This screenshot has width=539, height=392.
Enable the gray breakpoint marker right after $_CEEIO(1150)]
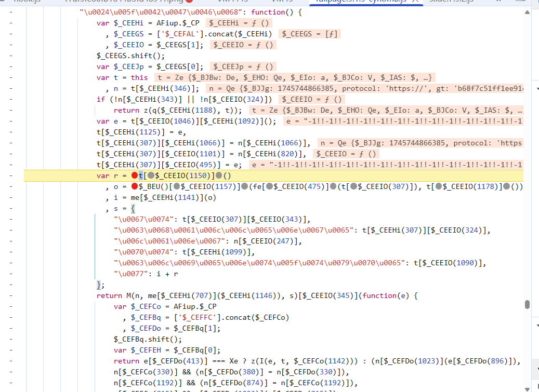click(219, 175)
